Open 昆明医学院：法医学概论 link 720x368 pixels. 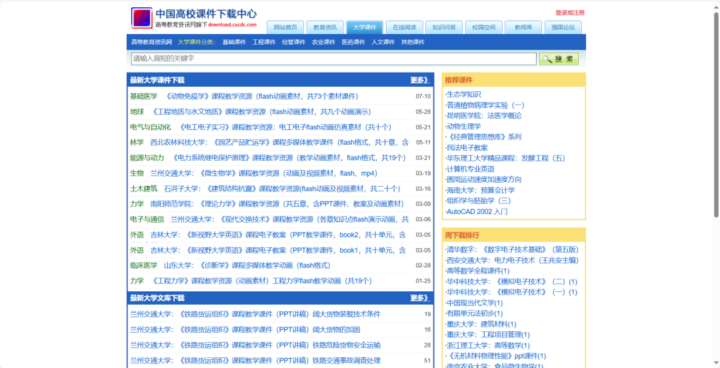pos(484,116)
